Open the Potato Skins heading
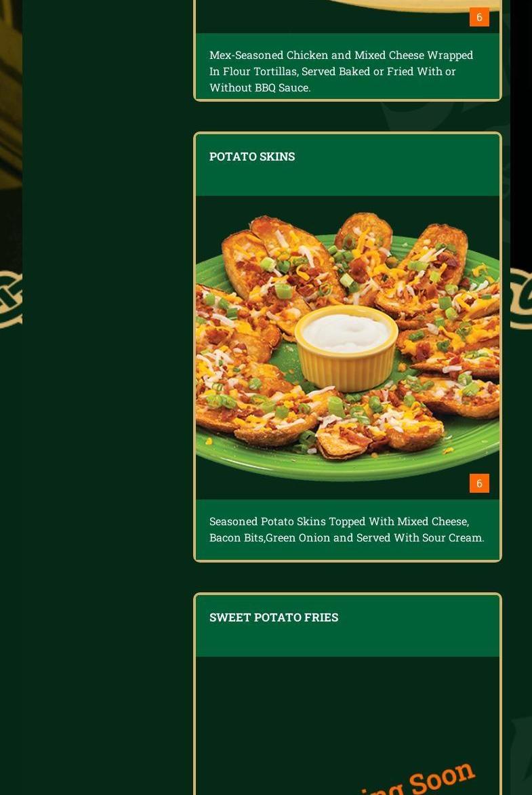 (x=252, y=156)
